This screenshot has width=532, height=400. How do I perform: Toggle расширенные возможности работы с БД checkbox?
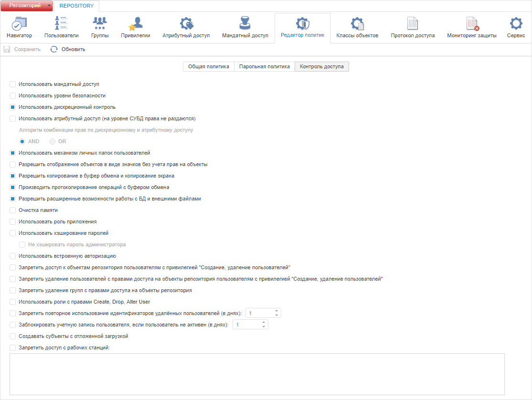pyautogui.click(x=12, y=199)
